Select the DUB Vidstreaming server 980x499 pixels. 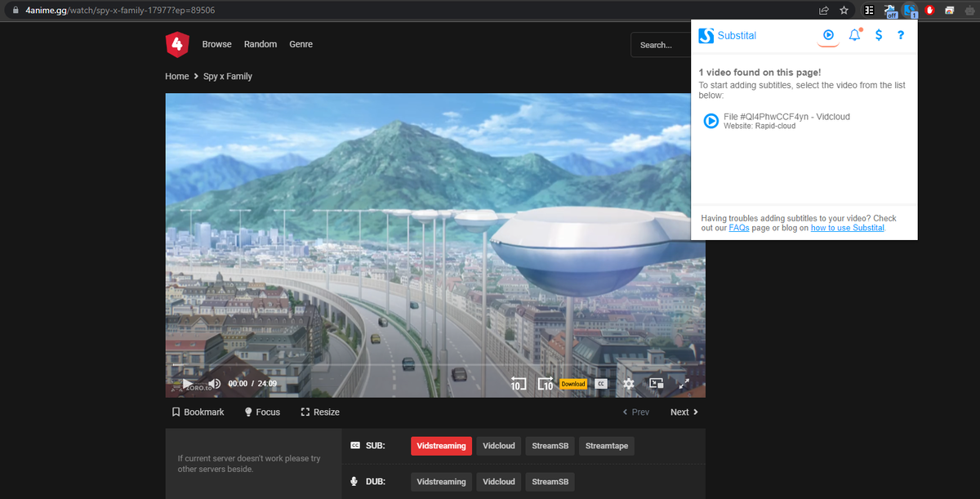tap(441, 482)
